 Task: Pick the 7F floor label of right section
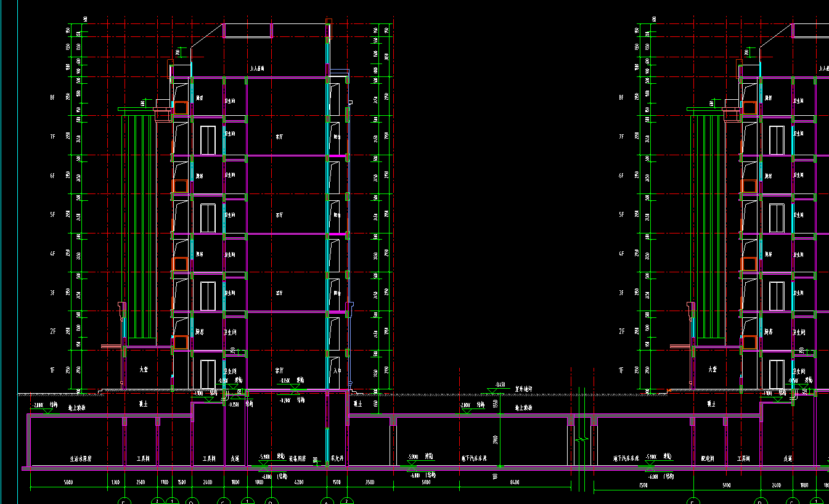(621, 136)
